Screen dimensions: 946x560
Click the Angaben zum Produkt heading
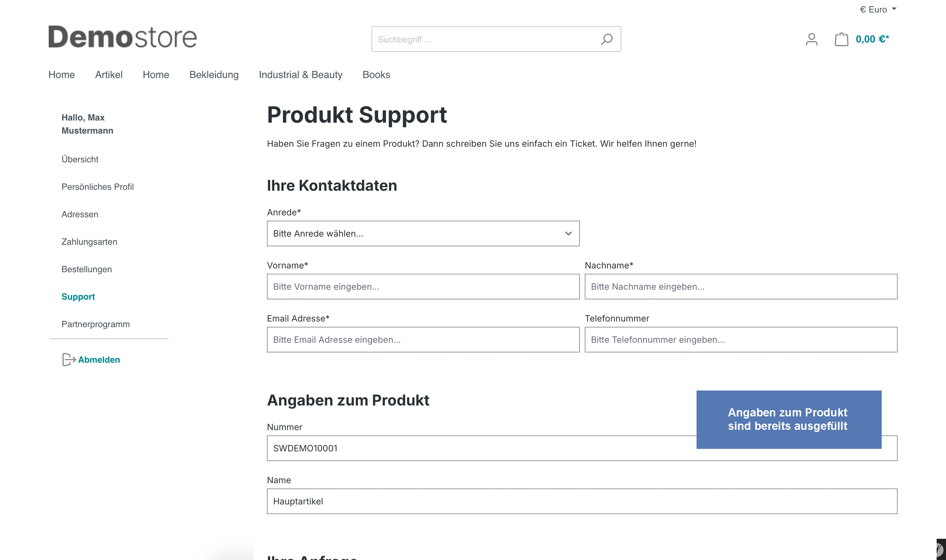pyautogui.click(x=348, y=400)
